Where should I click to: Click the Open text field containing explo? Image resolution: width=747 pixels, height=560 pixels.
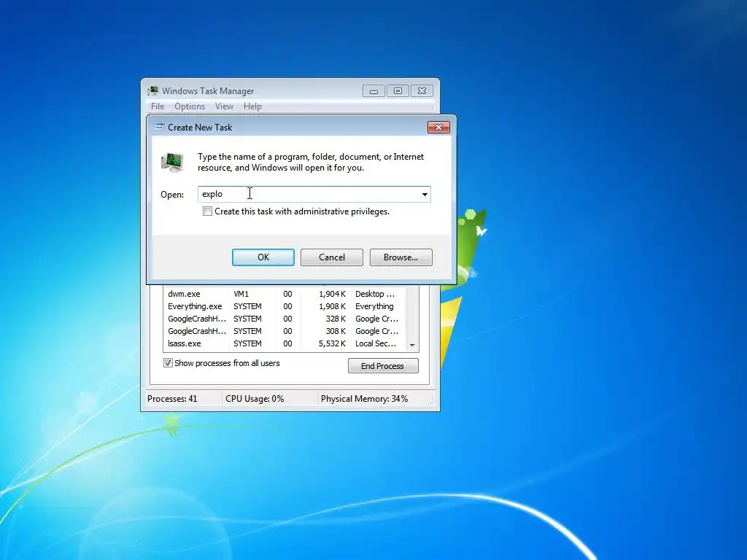click(309, 194)
